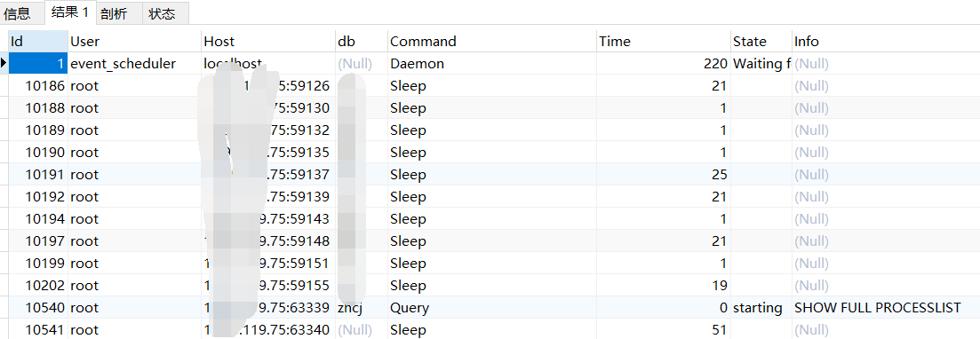Click the (Null) db cell in row 10541
980x339 pixels.
(362, 329)
